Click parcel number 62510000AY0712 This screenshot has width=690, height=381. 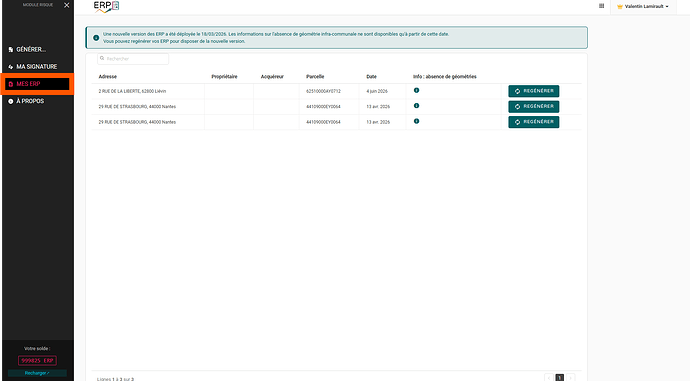pos(323,91)
